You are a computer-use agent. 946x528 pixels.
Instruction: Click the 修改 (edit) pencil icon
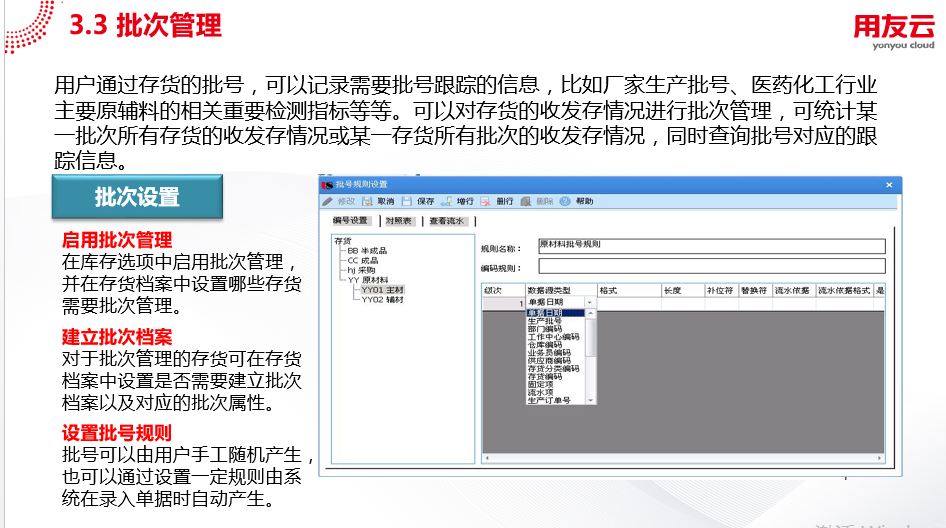point(328,201)
